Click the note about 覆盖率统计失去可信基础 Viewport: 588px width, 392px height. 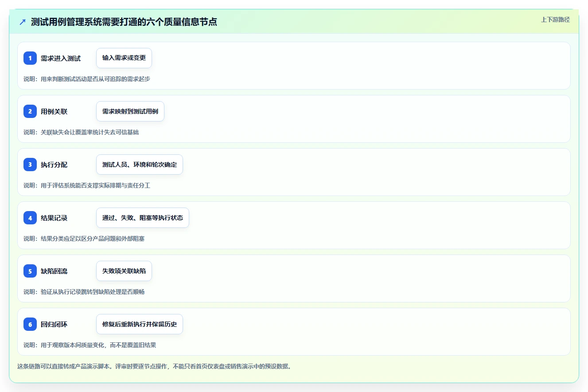[x=81, y=132]
